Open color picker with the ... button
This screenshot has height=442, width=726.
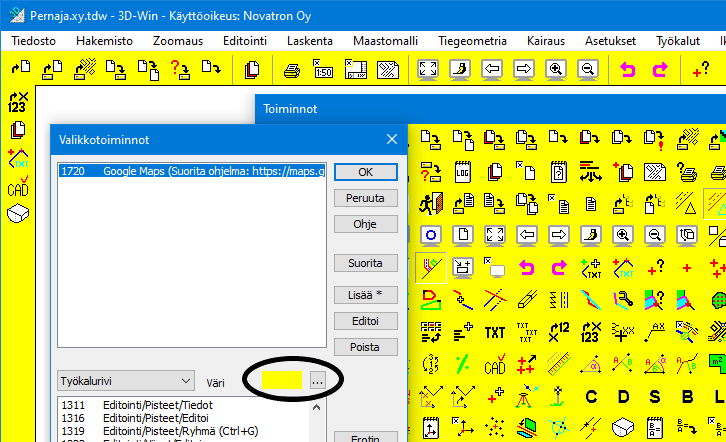[x=317, y=381]
